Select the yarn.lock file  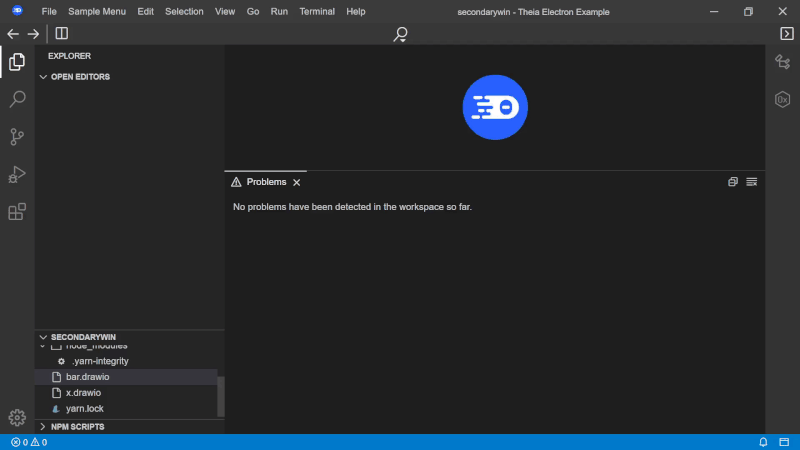tap(126, 409)
